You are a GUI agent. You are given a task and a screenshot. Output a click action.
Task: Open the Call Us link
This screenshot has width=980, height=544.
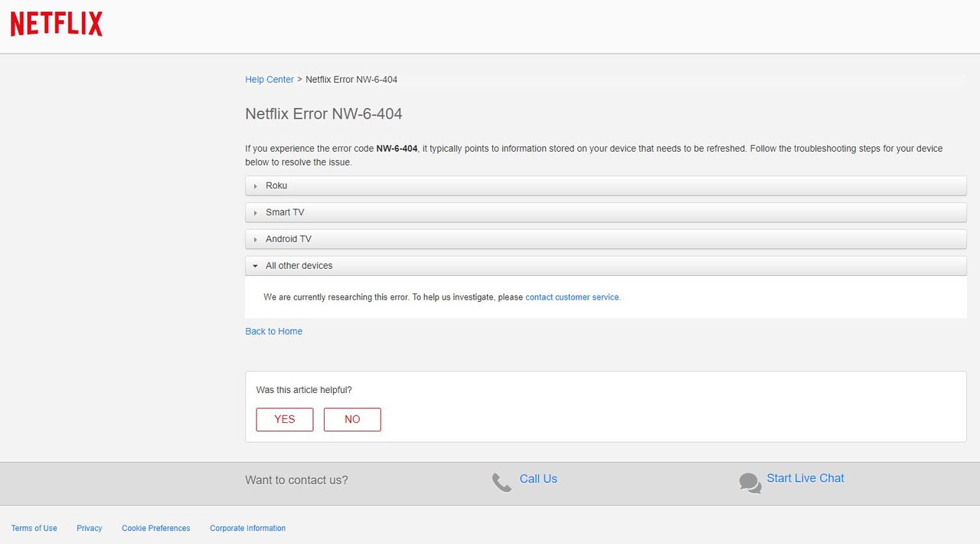[x=538, y=479]
